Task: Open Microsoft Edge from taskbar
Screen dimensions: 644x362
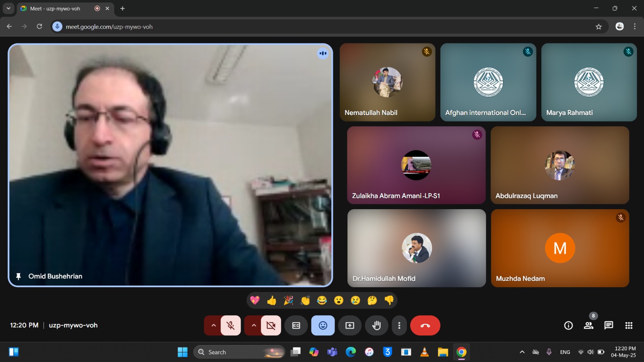Action: click(x=351, y=352)
